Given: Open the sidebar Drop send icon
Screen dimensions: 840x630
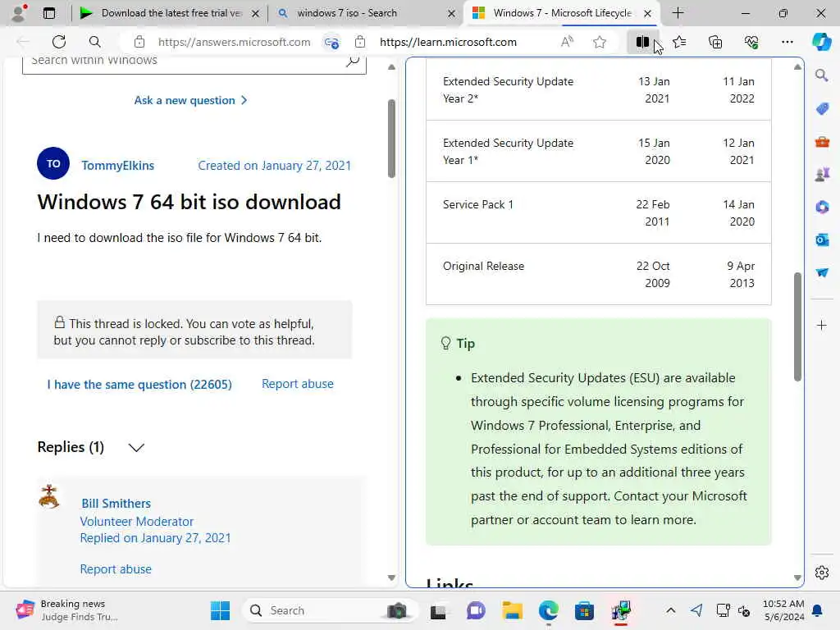Looking at the screenshot, I should [822, 272].
